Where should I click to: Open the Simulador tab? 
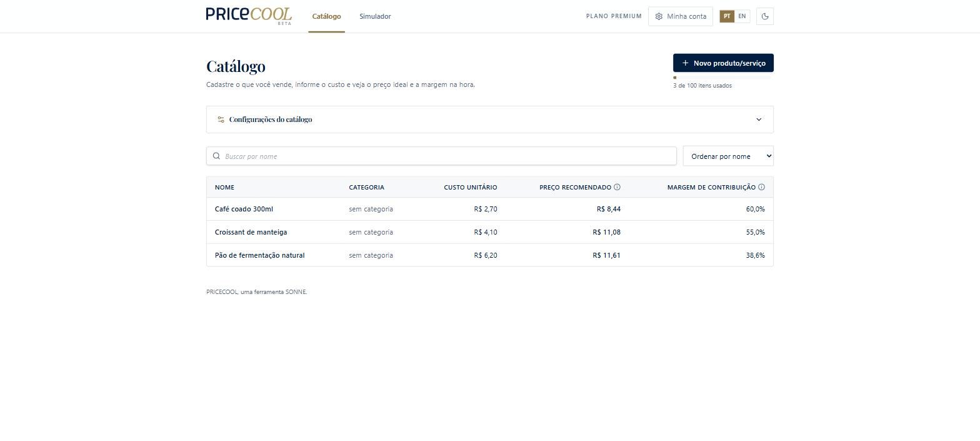[375, 16]
